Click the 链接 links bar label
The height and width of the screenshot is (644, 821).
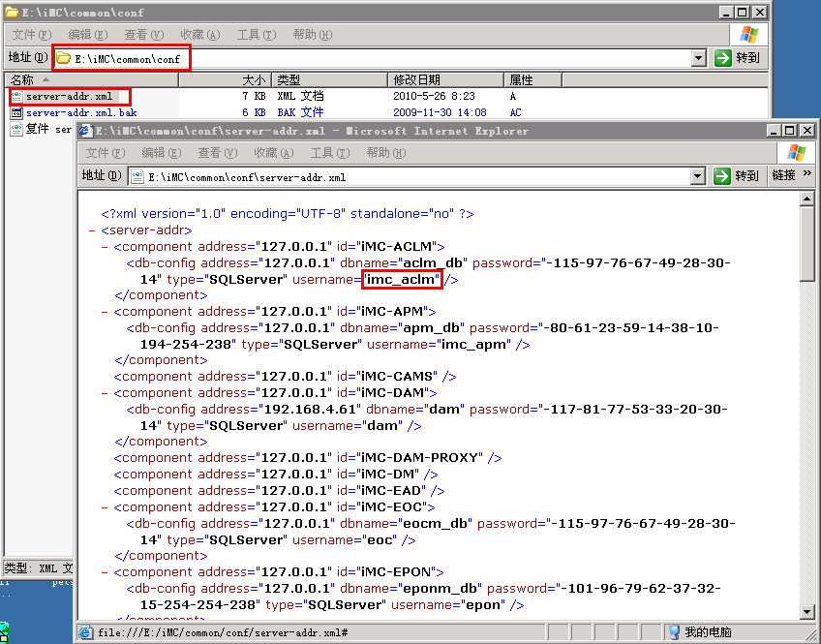[x=784, y=175]
